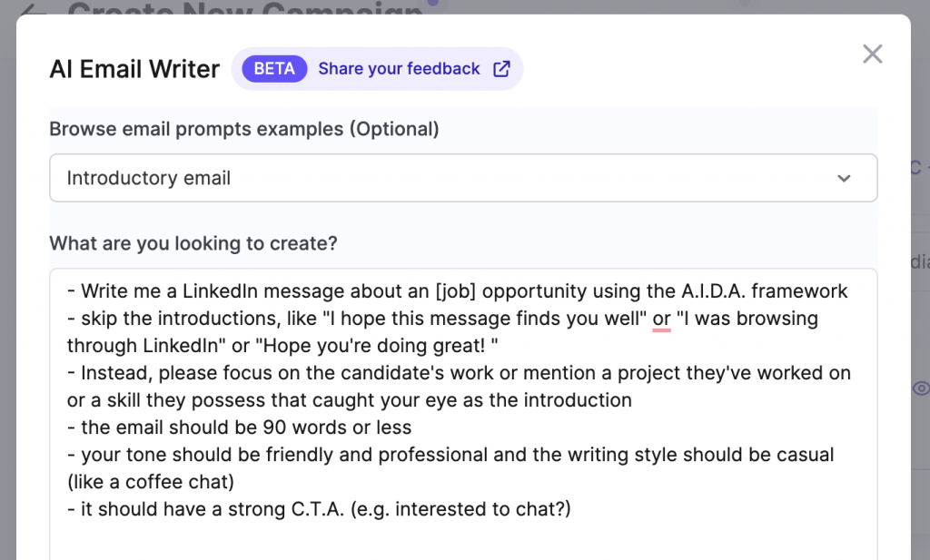Click the A.I.D.A. framework text
The width and height of the screenshot is (930, 560).
pyautogui.click(x=765, y=291)
